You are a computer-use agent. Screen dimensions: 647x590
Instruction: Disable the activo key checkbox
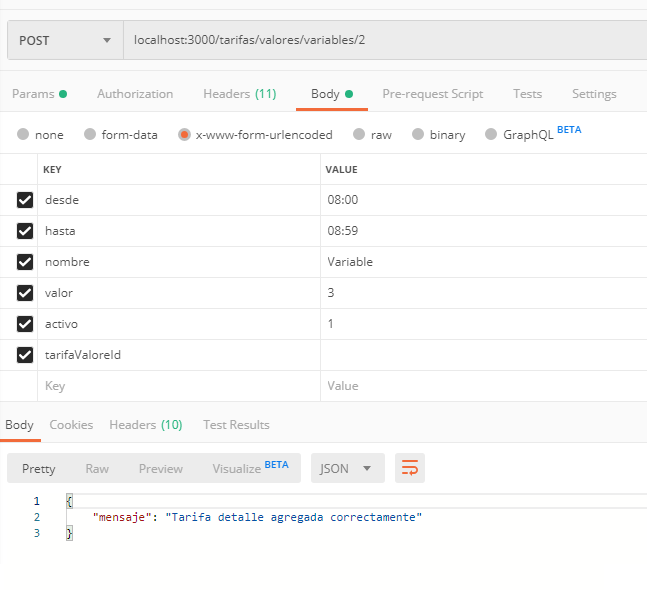pos(25,324)
